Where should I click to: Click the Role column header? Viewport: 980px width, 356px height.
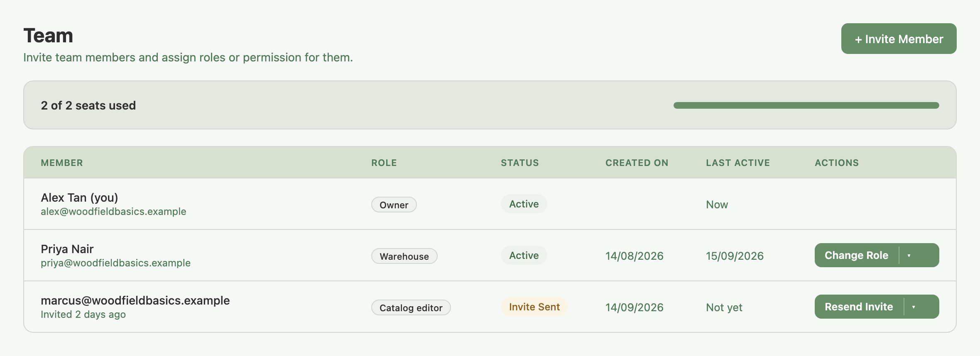click(384, 163)
